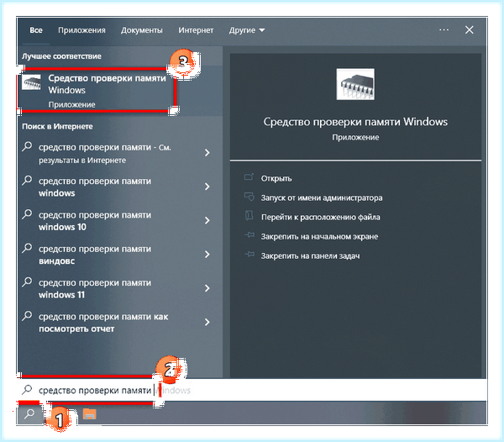
Task: Switch to the Документы tab
Action: pos(142,30)
